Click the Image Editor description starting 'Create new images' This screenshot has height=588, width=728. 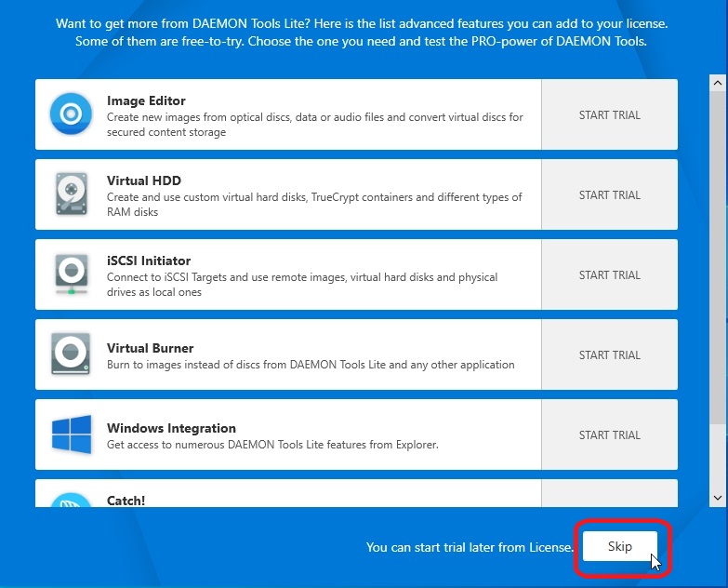click(315, 125)
